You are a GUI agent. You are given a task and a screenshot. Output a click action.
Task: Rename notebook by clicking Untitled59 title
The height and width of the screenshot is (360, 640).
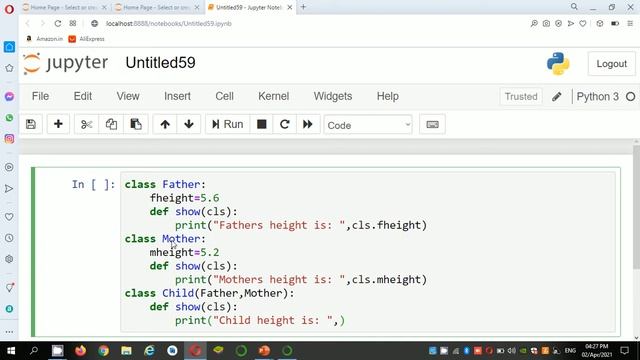(160, 63)
